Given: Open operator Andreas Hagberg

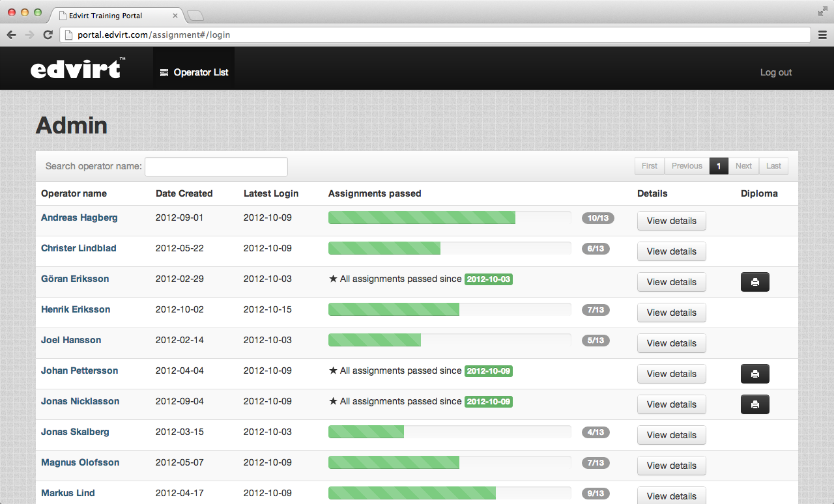Looking at the screenshot, I should pyautogui.click(x=79, y=217).
